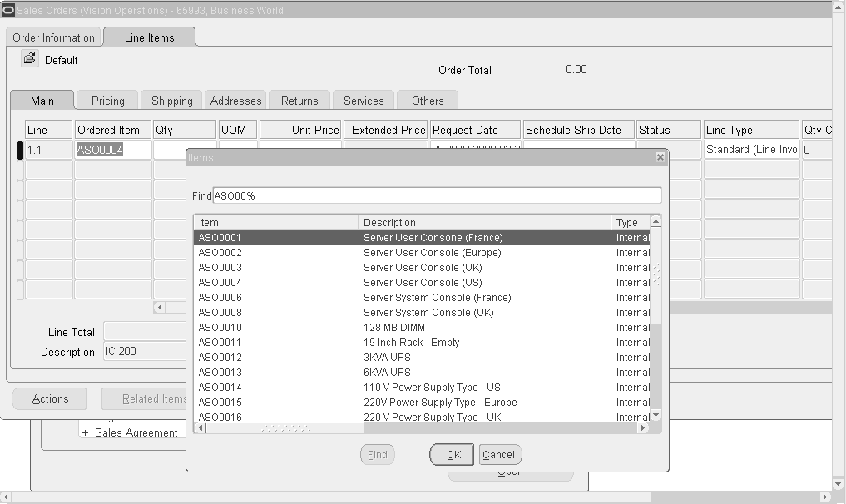Click the Unit Price column header
Viewport: 846px width, 504px height.
(300, 130)
